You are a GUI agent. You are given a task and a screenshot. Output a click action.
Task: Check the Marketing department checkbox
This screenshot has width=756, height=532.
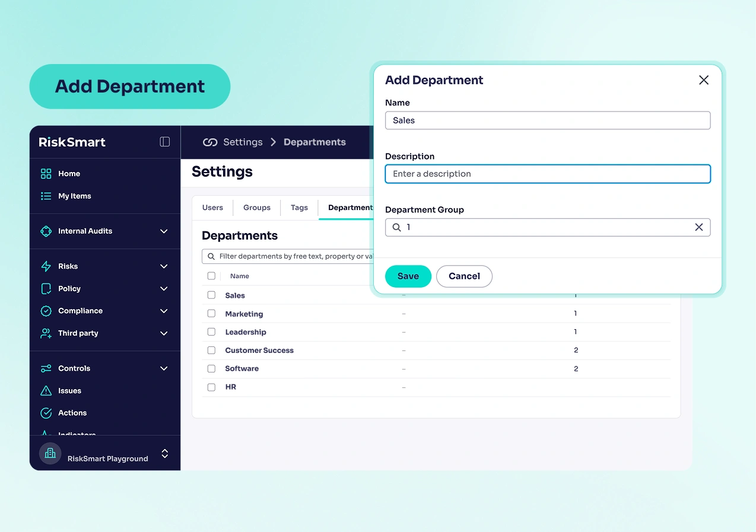211,313
